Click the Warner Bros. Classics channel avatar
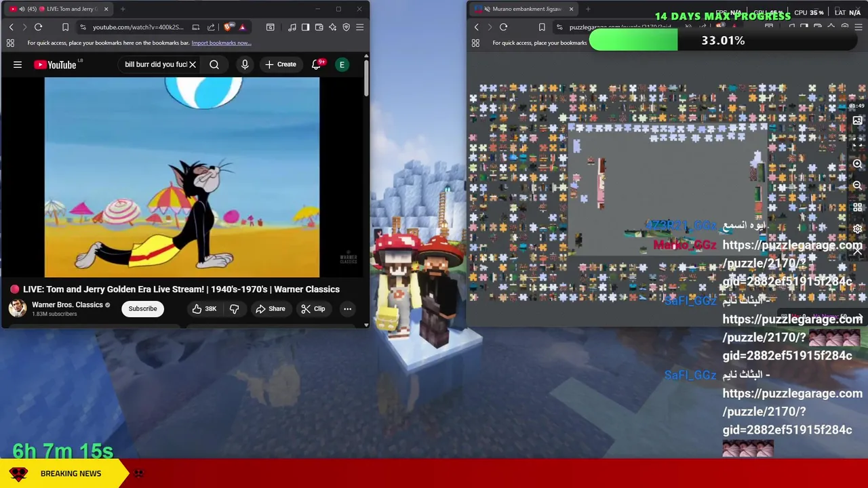Viewport: 868px width, 488px height. (18, 308)
